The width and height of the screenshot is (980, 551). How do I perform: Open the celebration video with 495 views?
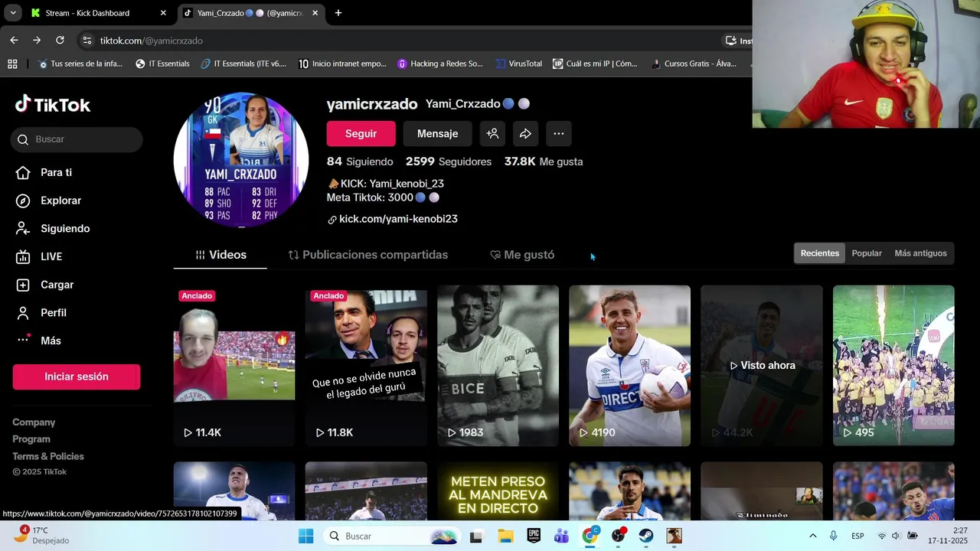[893, 366]
